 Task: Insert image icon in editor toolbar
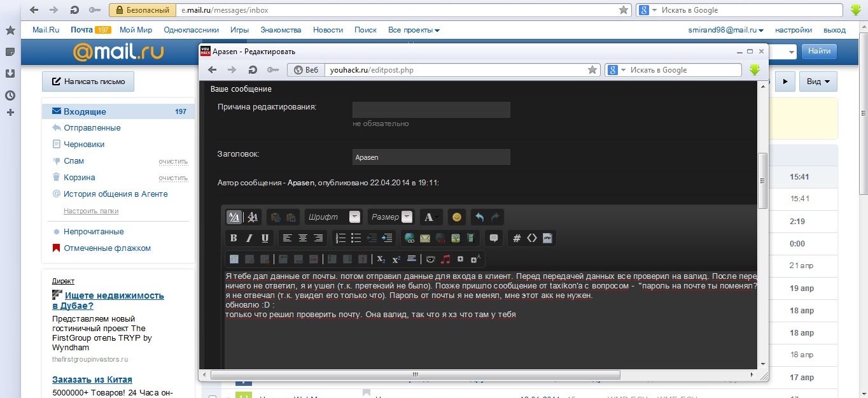tap(456, 238)
